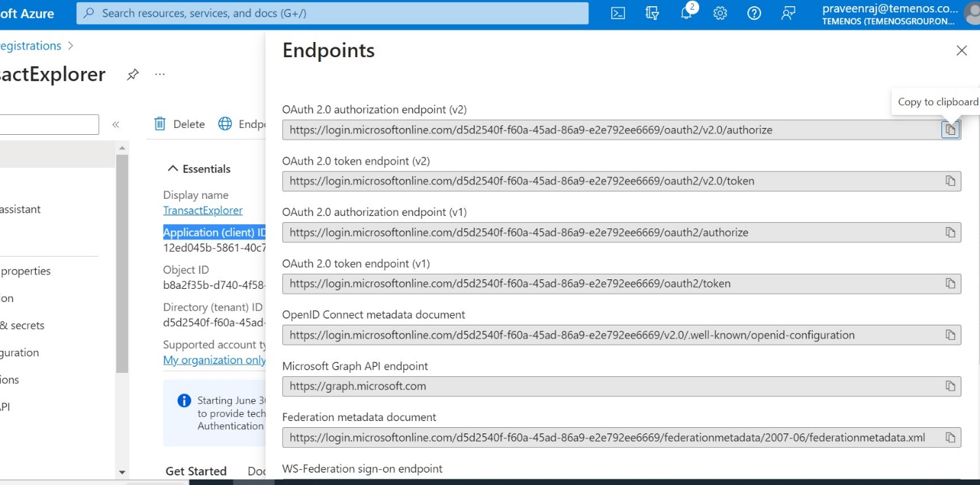
Task: Collapse the Essentials section
Action: coord(173,169)
